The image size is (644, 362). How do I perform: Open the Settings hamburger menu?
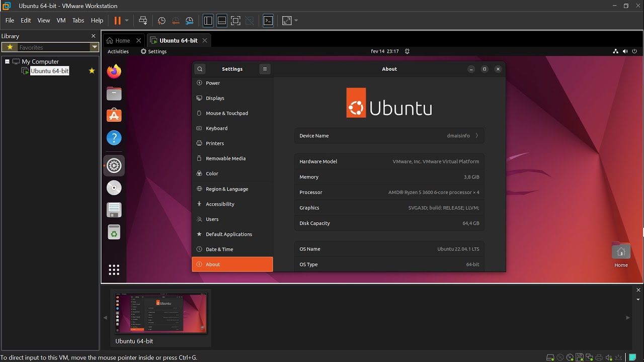(x=265, y=69)
